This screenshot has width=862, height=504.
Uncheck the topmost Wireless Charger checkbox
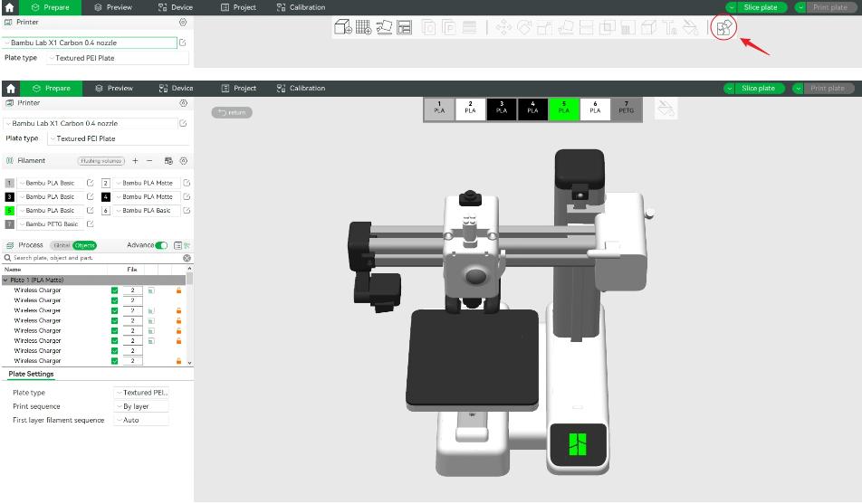pyautogui.click(x=114, y=290)
